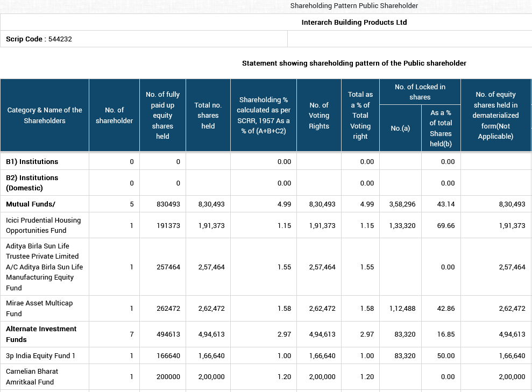Click the No. of shareholder column header

pos(115,115)
